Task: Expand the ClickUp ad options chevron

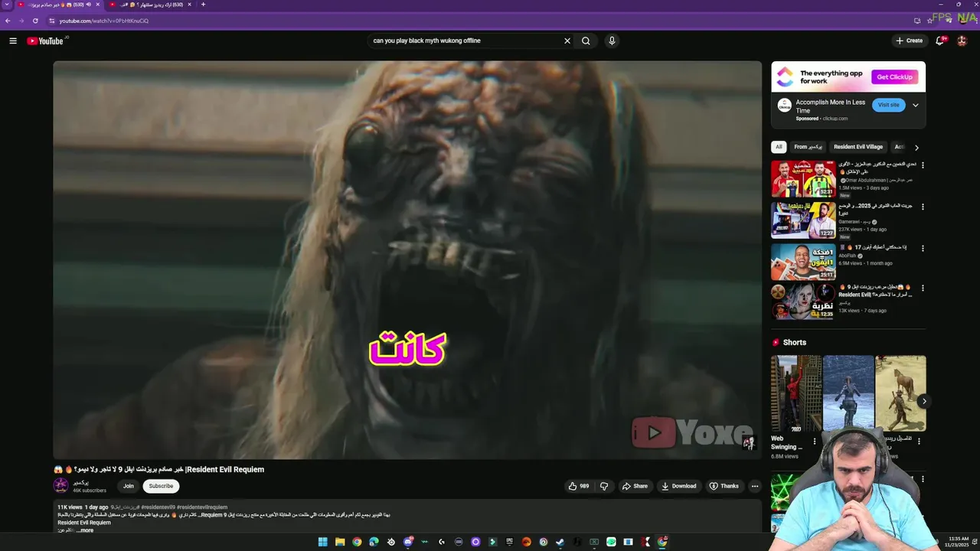Action: tap(916, 106)
